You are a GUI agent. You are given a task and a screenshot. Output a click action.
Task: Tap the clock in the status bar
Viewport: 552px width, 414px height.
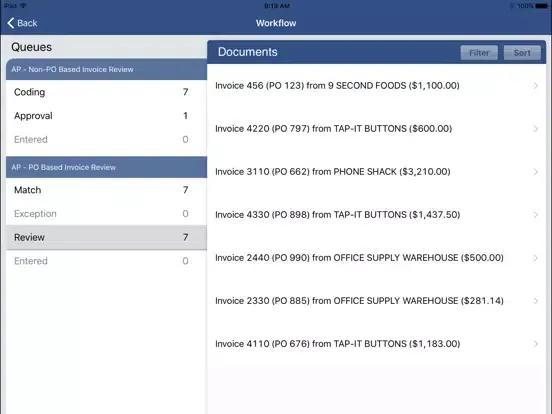point(277,6)
